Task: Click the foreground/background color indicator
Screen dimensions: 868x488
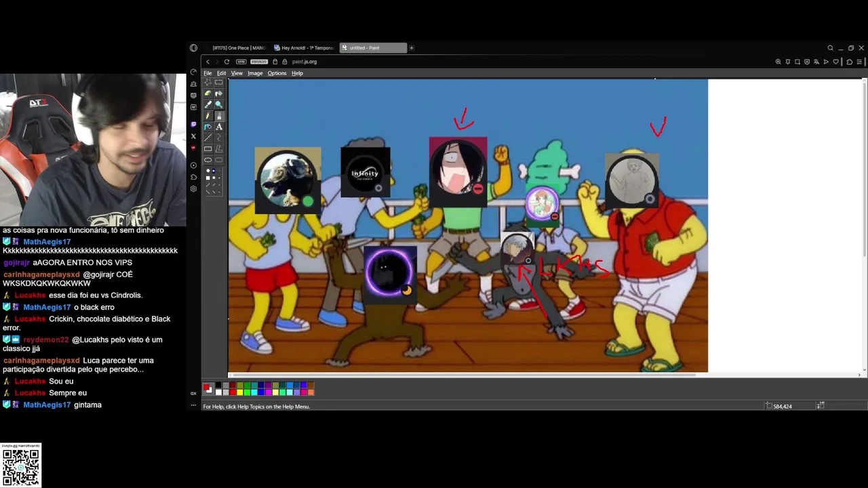Action: 208,389
